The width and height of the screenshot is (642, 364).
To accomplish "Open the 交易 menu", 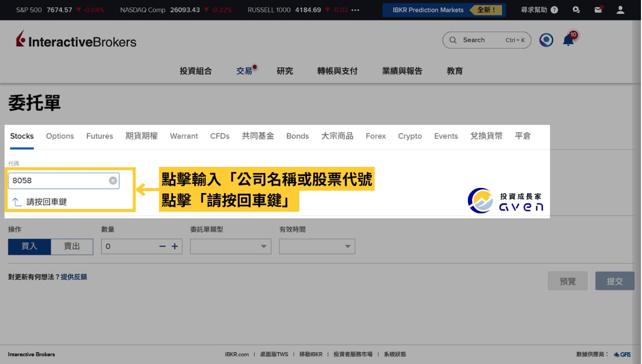I will (x=244, y=71).
